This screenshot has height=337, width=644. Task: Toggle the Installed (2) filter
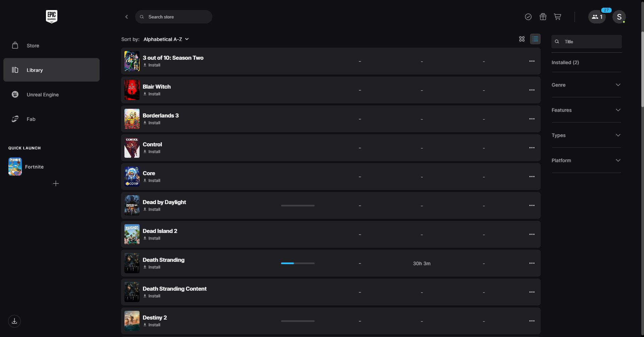pos(565,62)
